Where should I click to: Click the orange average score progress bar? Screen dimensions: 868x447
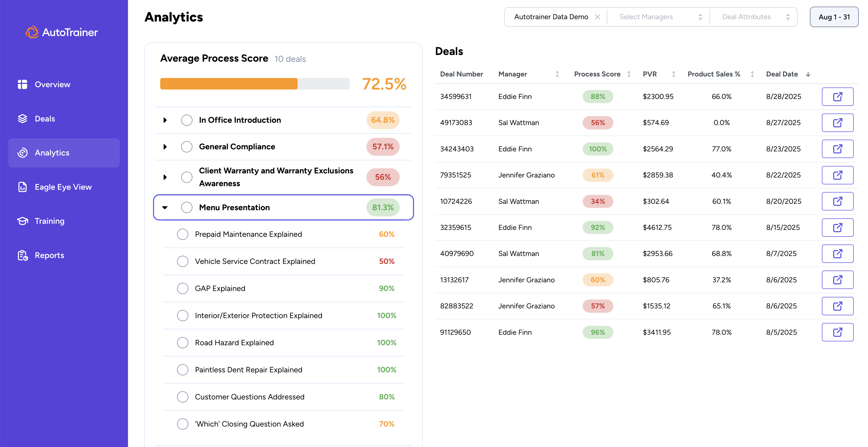229,84
